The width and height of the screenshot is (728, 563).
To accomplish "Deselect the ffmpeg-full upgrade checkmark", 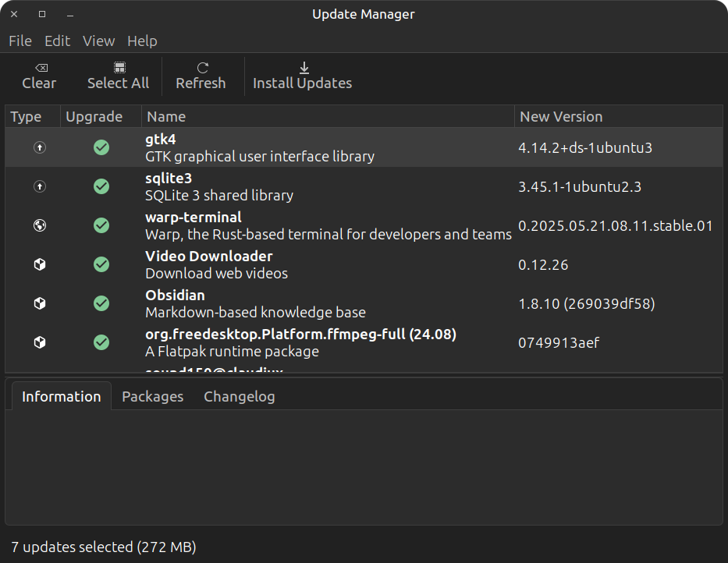I will coord(101,342).
